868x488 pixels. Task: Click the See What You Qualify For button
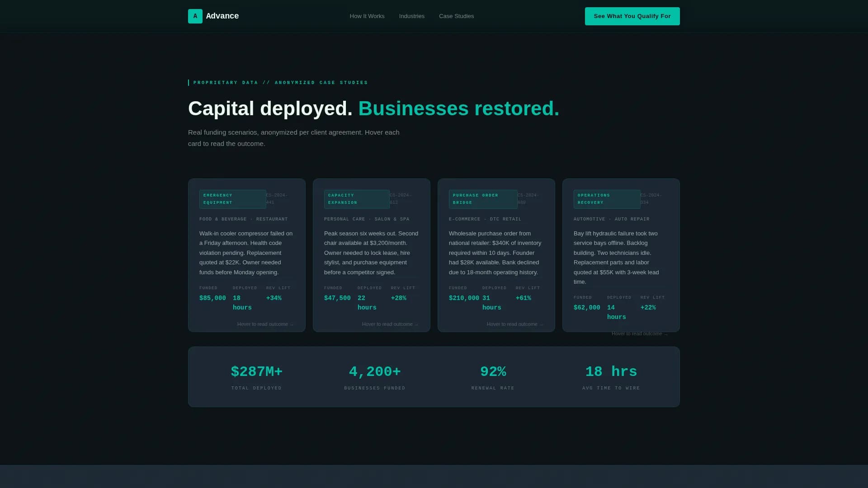tap(632, 16)
